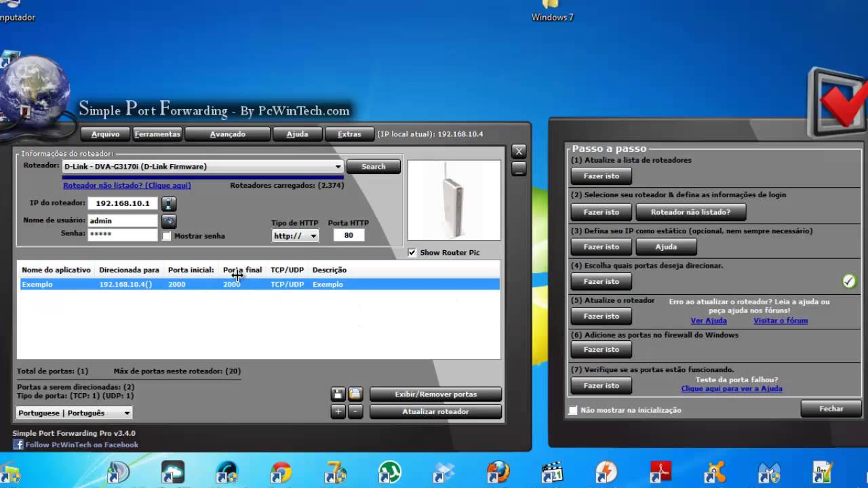This screenshot has height=488, width=868.
Task: Open the Avançado menu
Action: (x=228, y=134)
